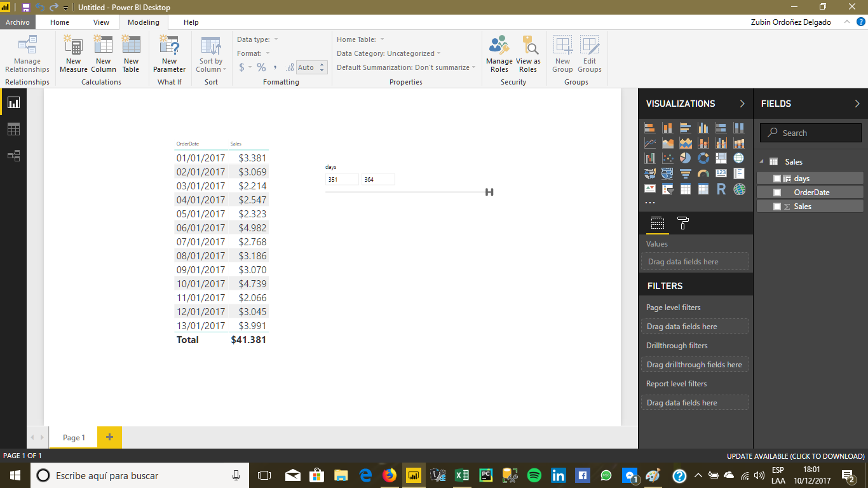Open Default Summarization dropdown
Viewport: 868px width, 488px height.
click(x=406, y=67)
